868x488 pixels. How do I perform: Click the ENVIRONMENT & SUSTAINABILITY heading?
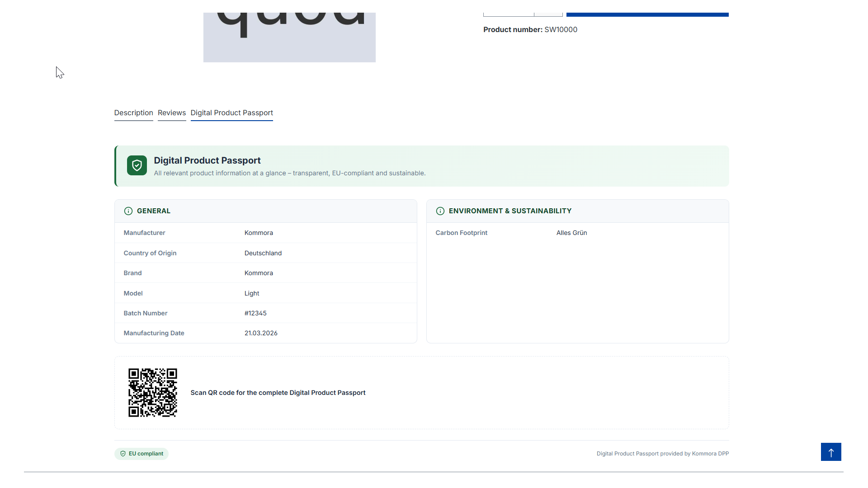(x=510, y=211)
